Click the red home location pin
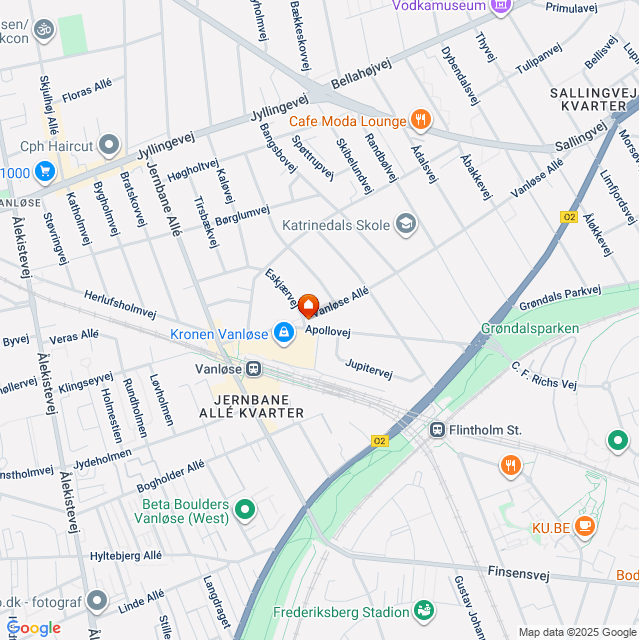 [x=308, y=306]
